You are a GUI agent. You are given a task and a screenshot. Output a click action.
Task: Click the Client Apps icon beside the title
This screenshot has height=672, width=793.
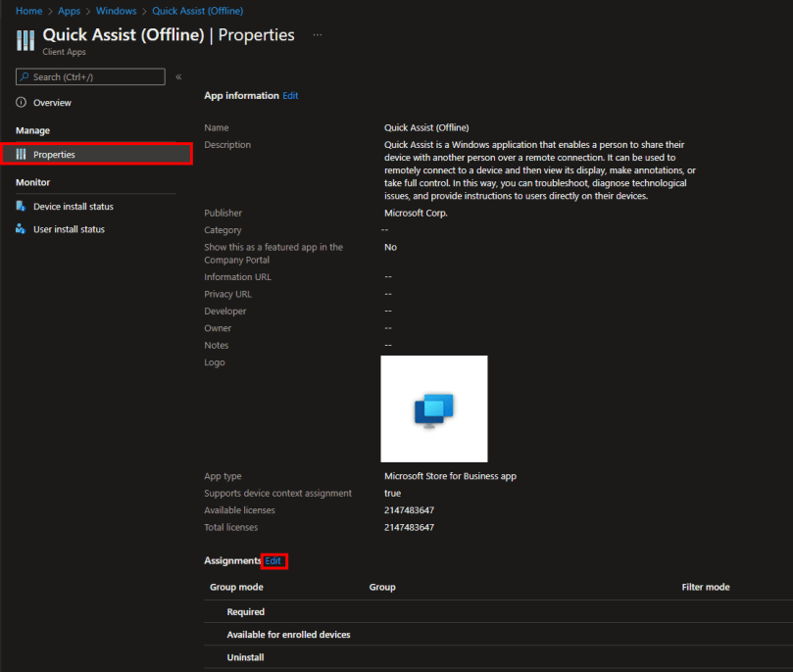click(x=25, y=40)
